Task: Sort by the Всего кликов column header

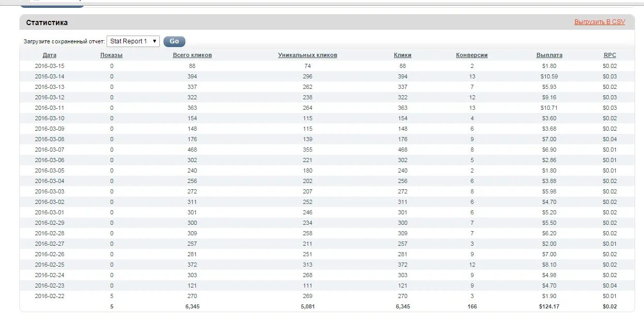Action: tap(192, 55)
